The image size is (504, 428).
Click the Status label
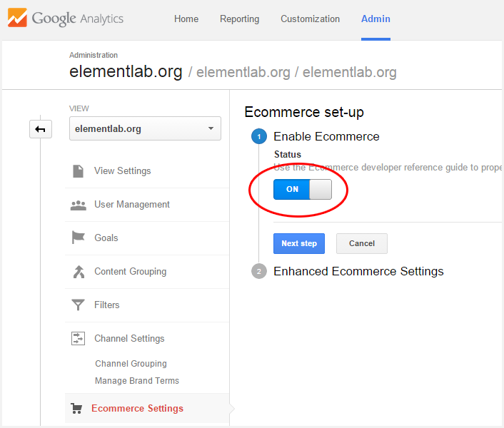coord(288,155)
